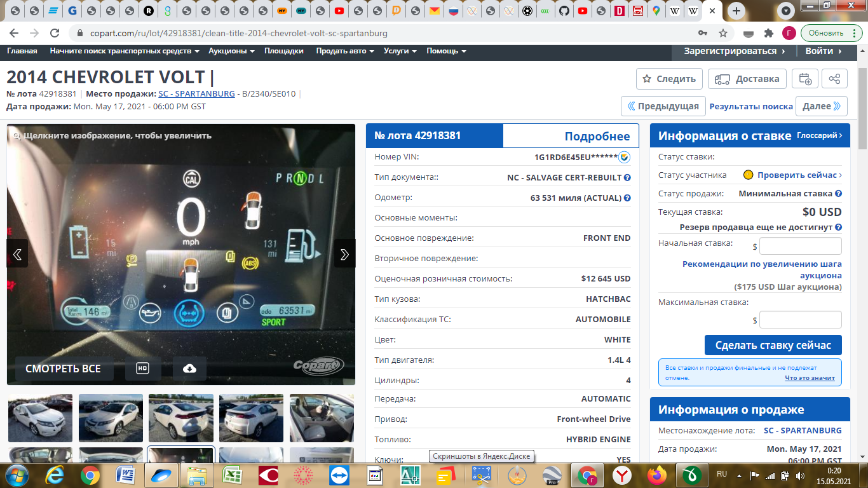Click the download image cloud icon
The height and width of the screenshot is (488, 868).
tap(189, 369)
